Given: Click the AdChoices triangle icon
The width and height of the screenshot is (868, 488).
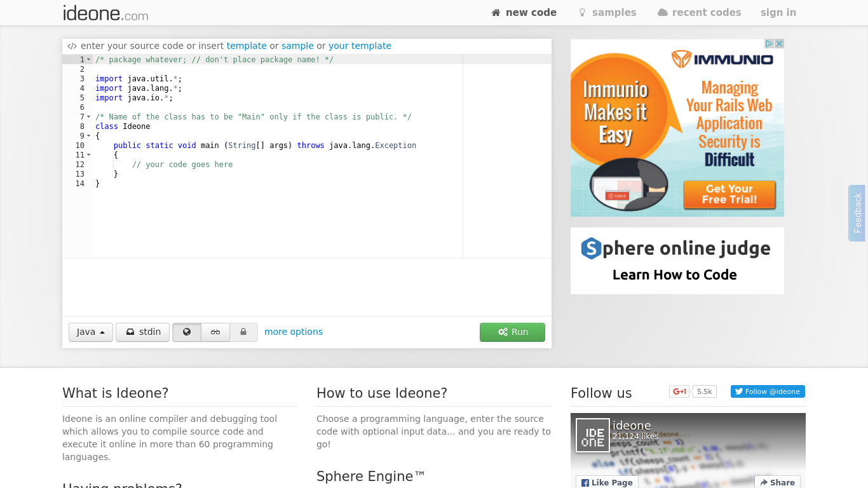Looking at the screenshot, I should (x=769, y=44).
